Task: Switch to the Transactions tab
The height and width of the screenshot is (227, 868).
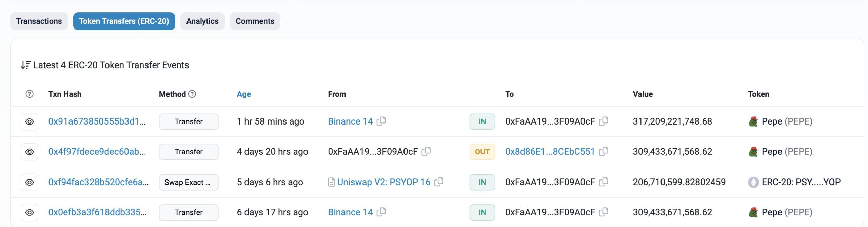Action: pyautogui.click(x=39, y=21)
